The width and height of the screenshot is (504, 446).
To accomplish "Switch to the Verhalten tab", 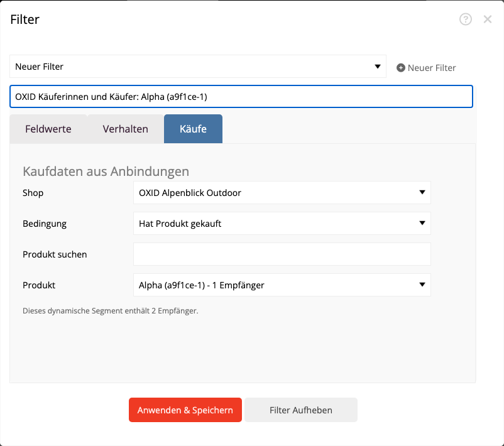I will 125,129.
